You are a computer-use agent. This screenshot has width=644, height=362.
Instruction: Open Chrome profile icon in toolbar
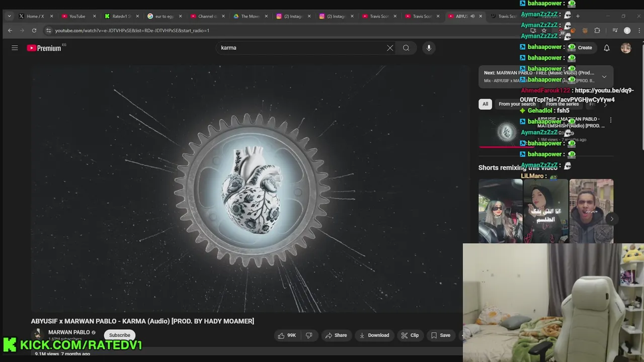(627, 31)
